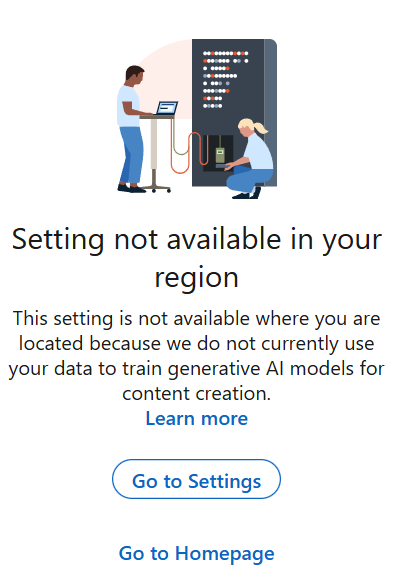
Task: Open the Learn more link
Action: click(x=197, y=418)
